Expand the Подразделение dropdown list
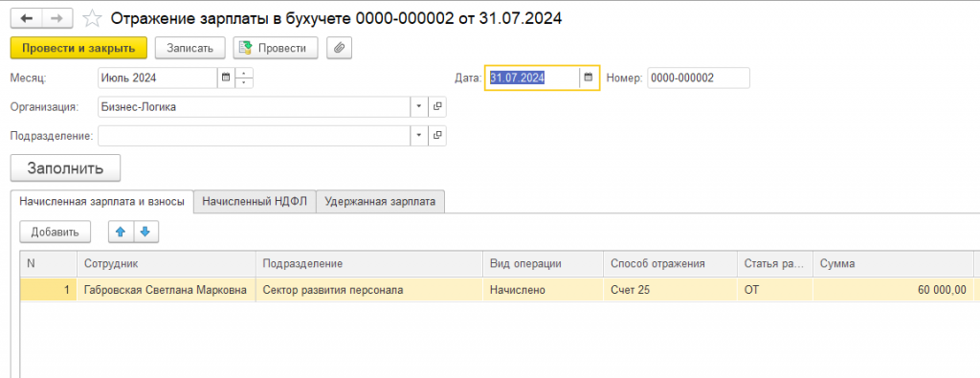 point(419,136)
